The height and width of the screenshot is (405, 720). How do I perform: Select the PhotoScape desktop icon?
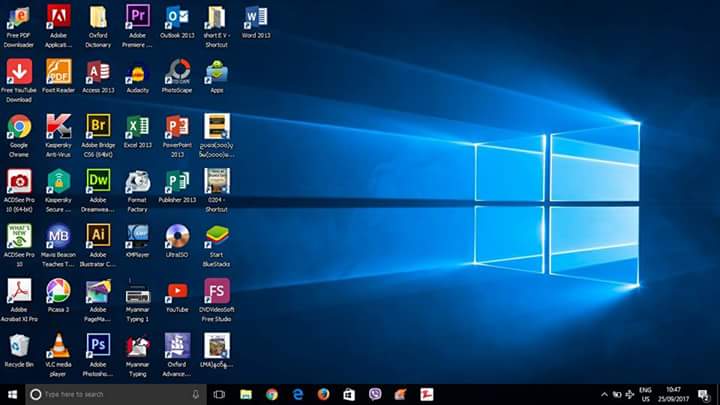(x=177, y=76)
